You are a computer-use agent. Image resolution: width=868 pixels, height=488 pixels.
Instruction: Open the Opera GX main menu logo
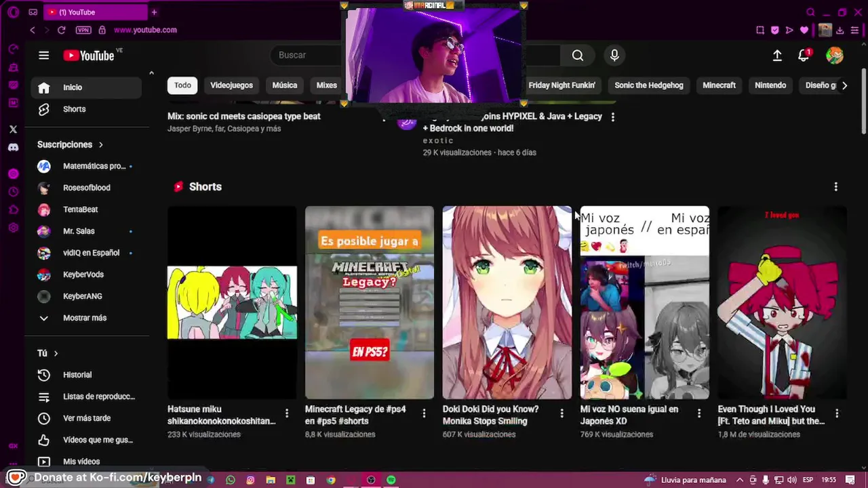coord(13,12)
